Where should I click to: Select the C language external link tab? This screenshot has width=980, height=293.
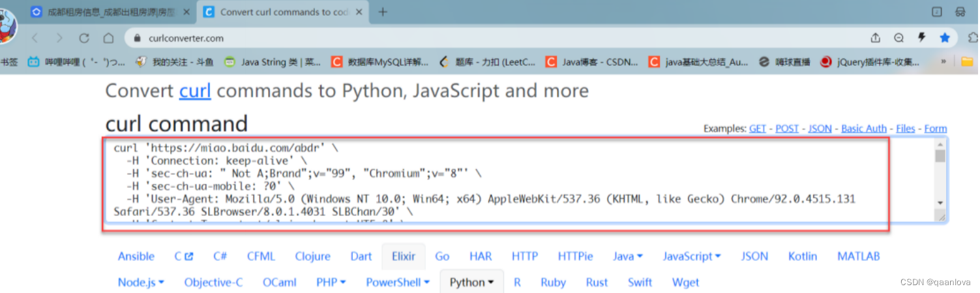pyautogui.click(x=184, y=256)
